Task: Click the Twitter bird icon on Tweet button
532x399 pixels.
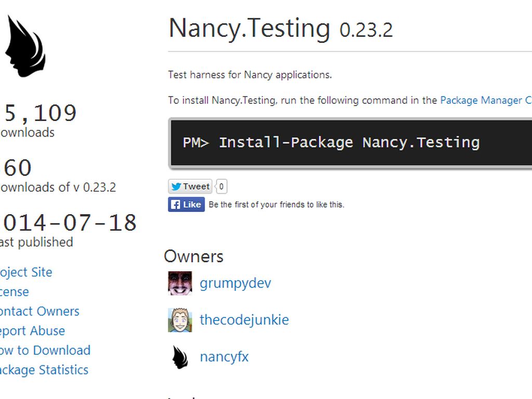Action: [176, 187]
